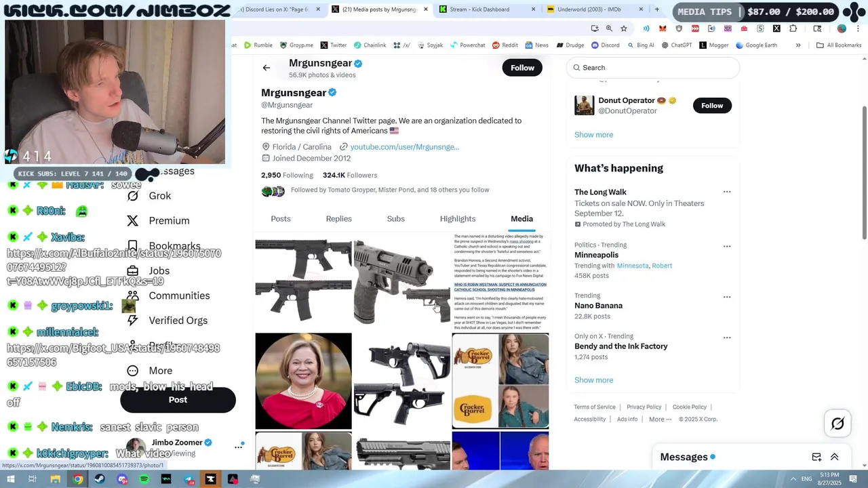Switch to Stream - Kick Dashboard tab
This screenshot has height=488, width=868.
(486, 9)
